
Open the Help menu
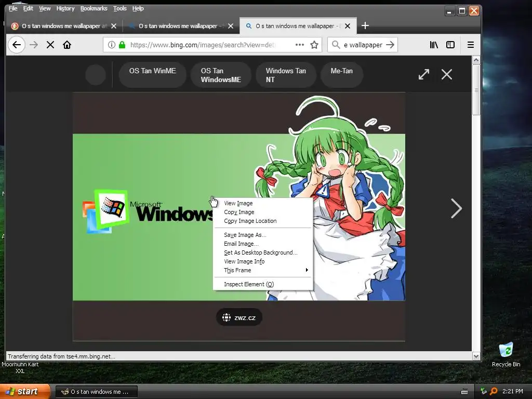pos(138,8)
